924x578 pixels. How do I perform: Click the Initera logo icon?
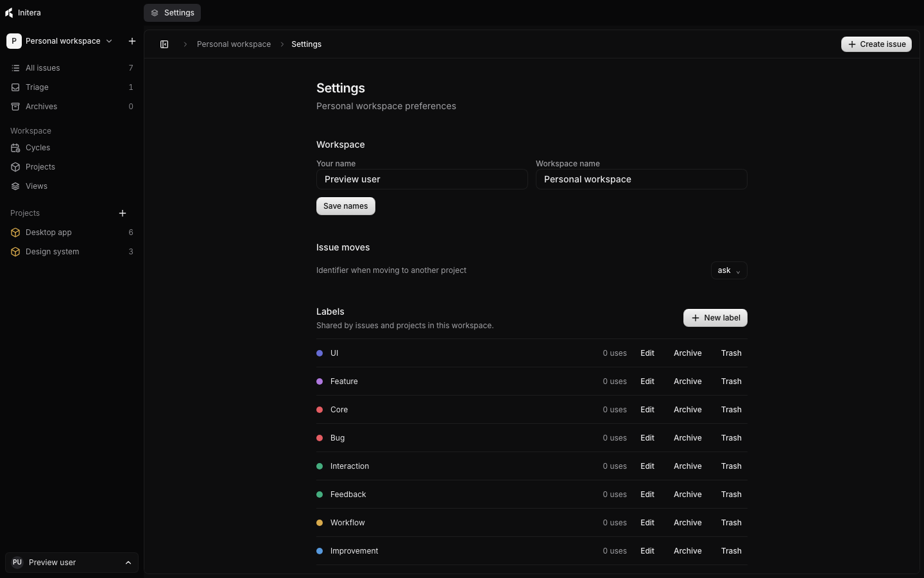point(9,13)
